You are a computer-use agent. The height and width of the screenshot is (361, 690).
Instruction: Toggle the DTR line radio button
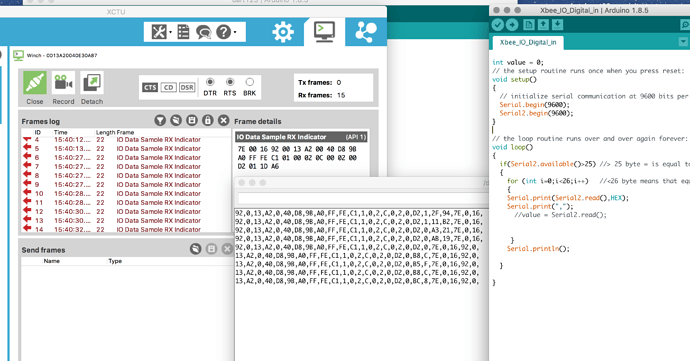pyautogui.click(x=210, y=82)
